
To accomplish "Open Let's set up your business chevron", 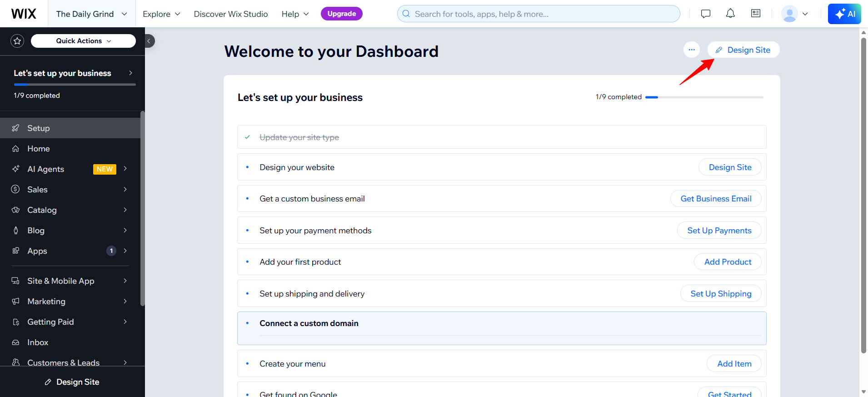I will 130,73.
